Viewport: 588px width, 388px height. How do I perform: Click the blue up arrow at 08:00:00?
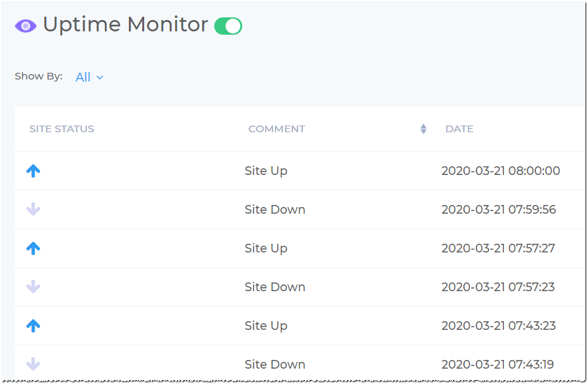33,171
